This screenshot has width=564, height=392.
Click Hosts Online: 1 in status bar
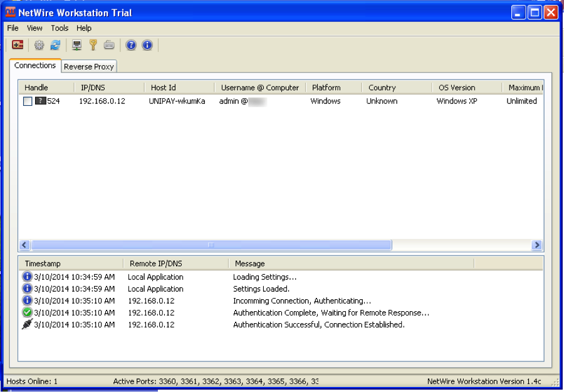[x=32, y=381]
